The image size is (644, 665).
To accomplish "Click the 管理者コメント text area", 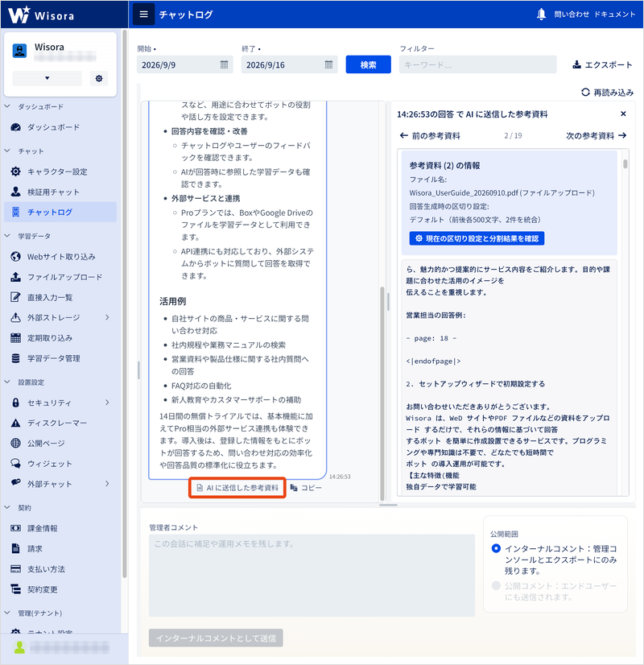I will 312,575.
